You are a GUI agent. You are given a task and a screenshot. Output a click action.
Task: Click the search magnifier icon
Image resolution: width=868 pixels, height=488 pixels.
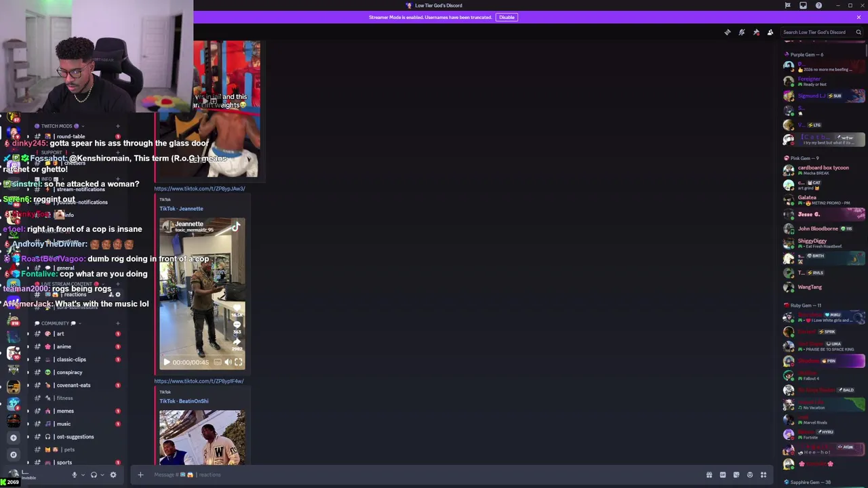pyautogui.click(x=859, y=32)
